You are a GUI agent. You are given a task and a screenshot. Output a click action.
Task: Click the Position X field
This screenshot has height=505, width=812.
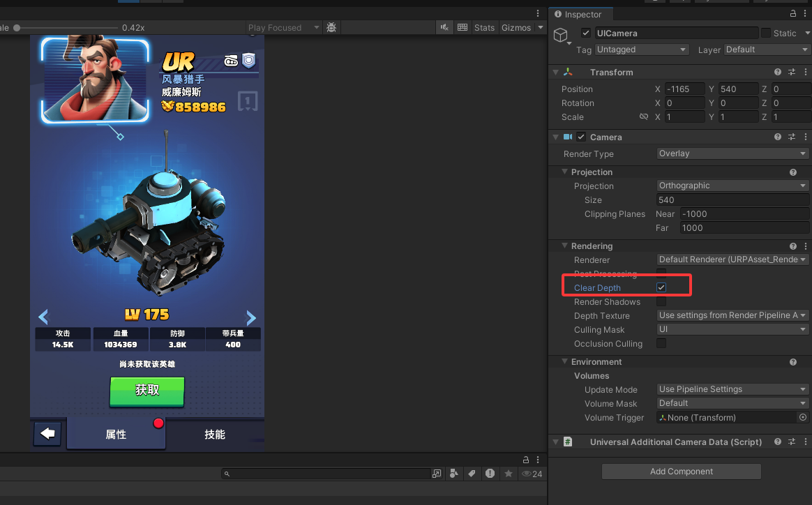684,89
